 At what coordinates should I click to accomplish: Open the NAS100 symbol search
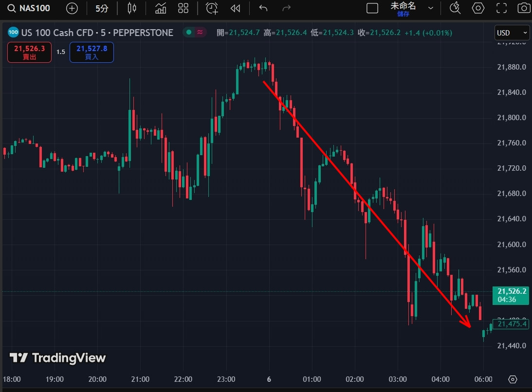29,8
